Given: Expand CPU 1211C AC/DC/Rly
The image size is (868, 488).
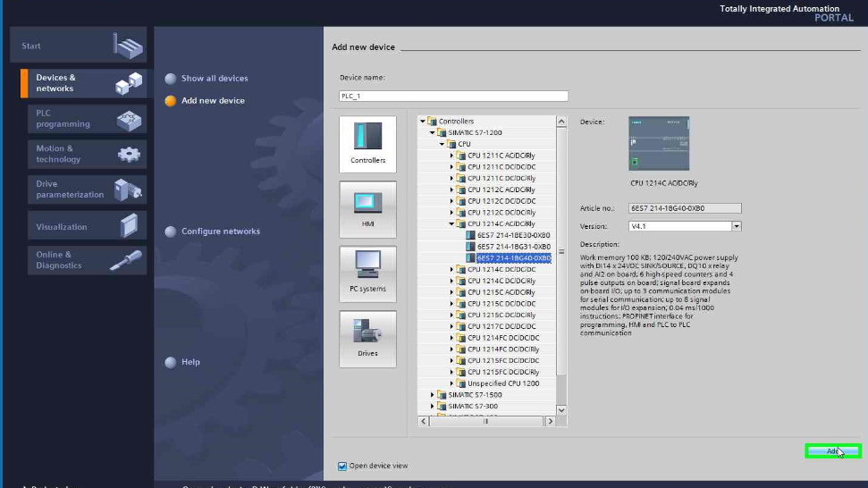Looking at the screenshot, I should point(451,156).
